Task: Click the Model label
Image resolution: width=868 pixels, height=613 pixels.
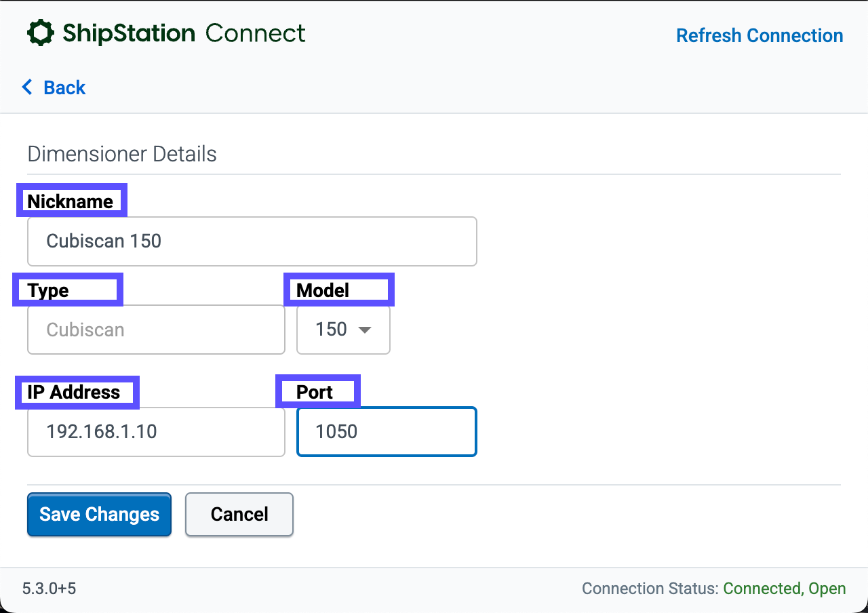Action: tap(323, 290)
